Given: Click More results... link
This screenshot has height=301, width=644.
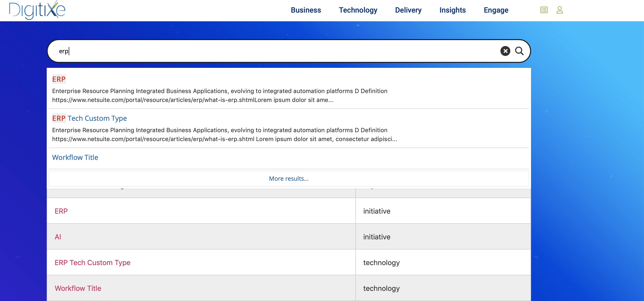Looking at the screenshot, I should pyautogui.click(x=289, y=178).
